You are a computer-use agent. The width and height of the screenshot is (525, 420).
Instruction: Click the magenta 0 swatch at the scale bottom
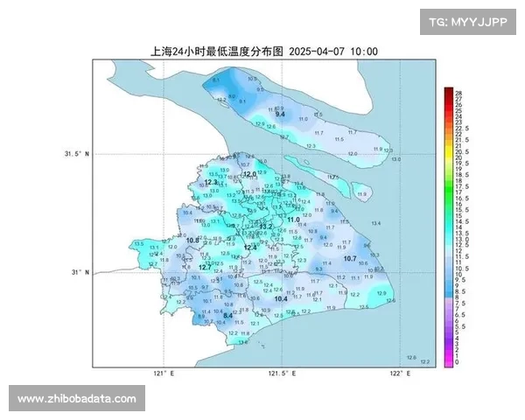pos(448,361)
